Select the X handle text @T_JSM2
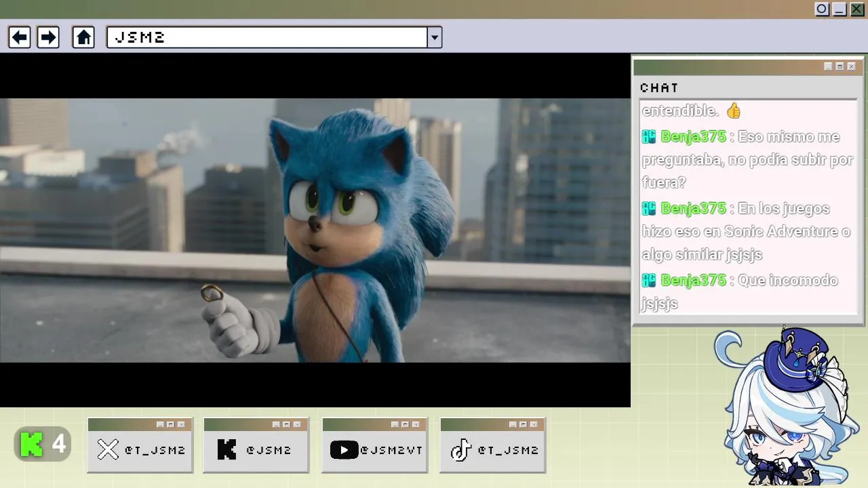 click(155, 450)
